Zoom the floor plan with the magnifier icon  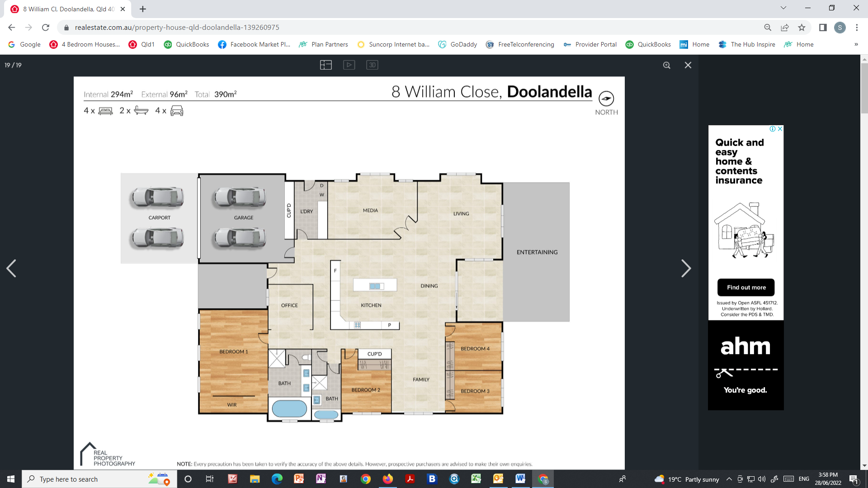[x=666, y=65]
